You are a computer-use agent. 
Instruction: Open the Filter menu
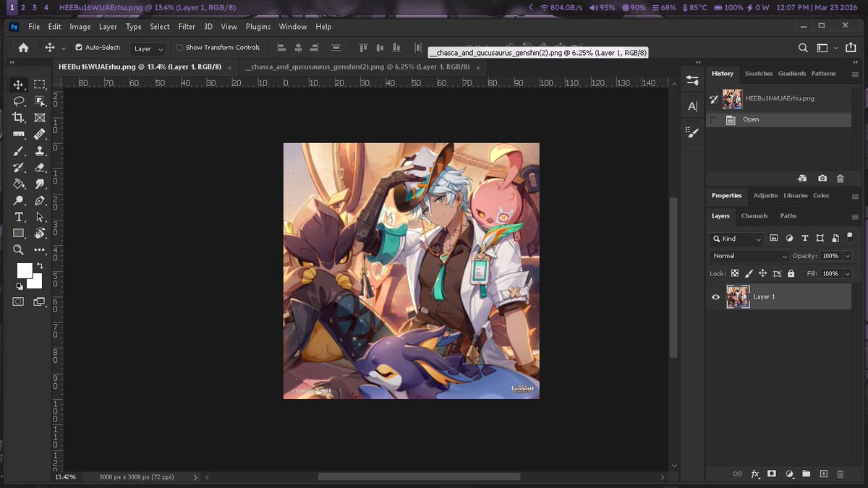tap(187, 27)
